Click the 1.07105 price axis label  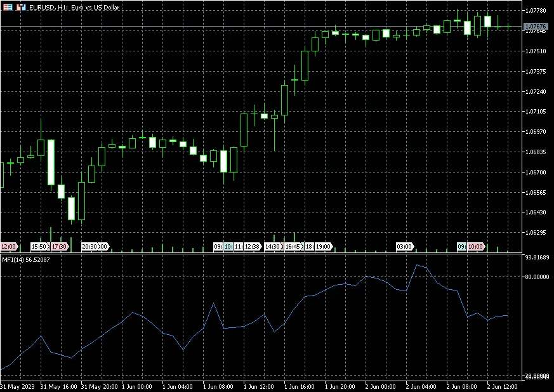(x=536, y=112)
